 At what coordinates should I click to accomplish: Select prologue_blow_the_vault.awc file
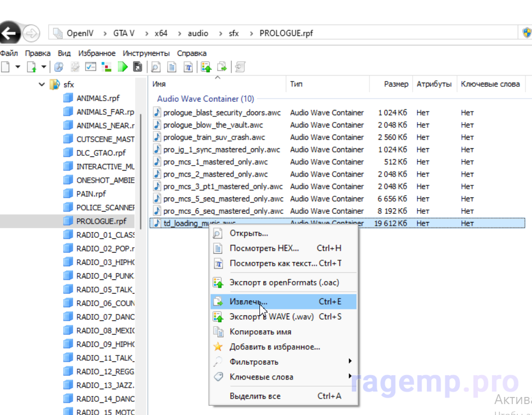(214, 125)
